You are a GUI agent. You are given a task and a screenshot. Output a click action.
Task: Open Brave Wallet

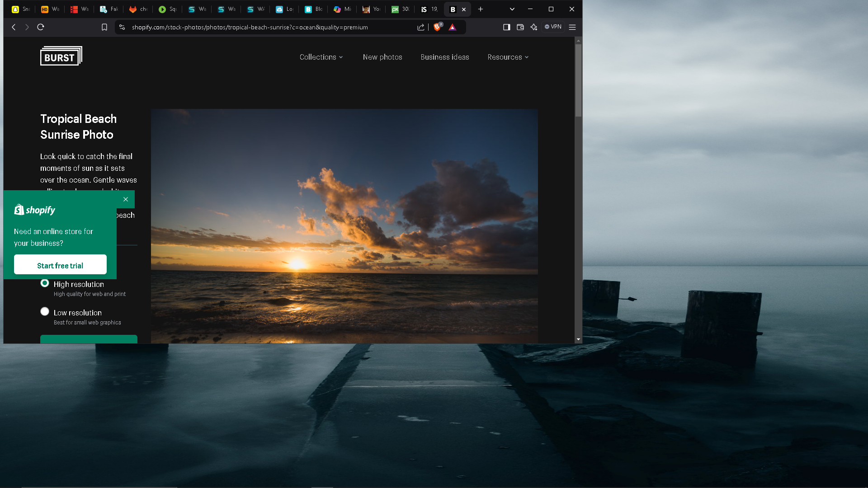[520, 27]
